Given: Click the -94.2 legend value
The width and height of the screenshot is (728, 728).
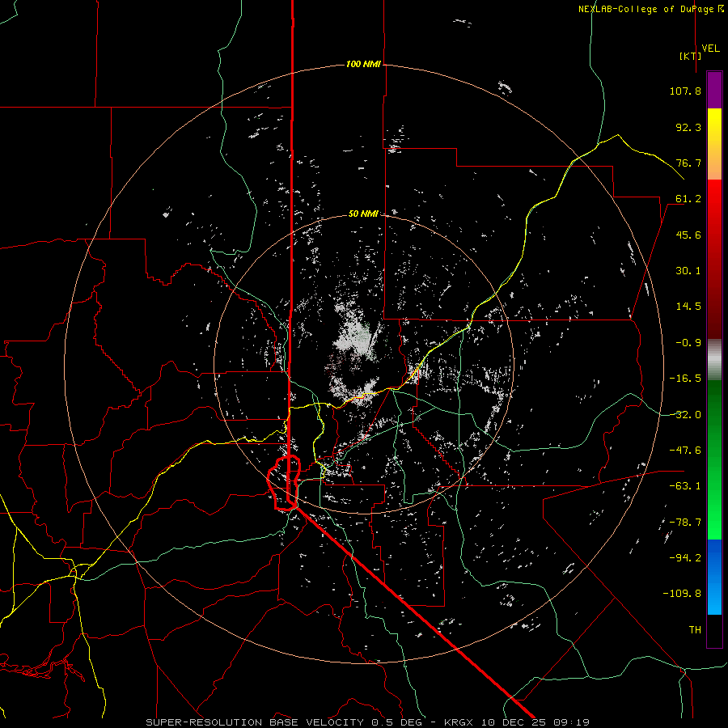Looking at the screenshot, I should pos(685,558).
